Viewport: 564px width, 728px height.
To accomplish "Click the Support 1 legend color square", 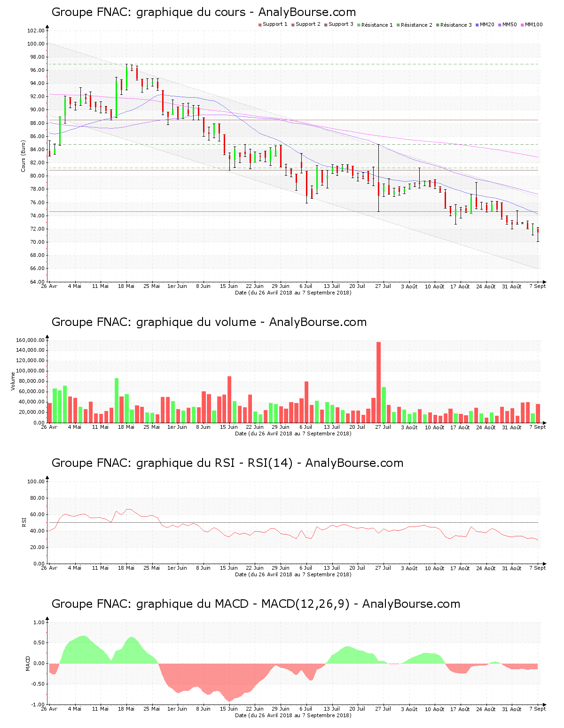I will click(260, 24).
